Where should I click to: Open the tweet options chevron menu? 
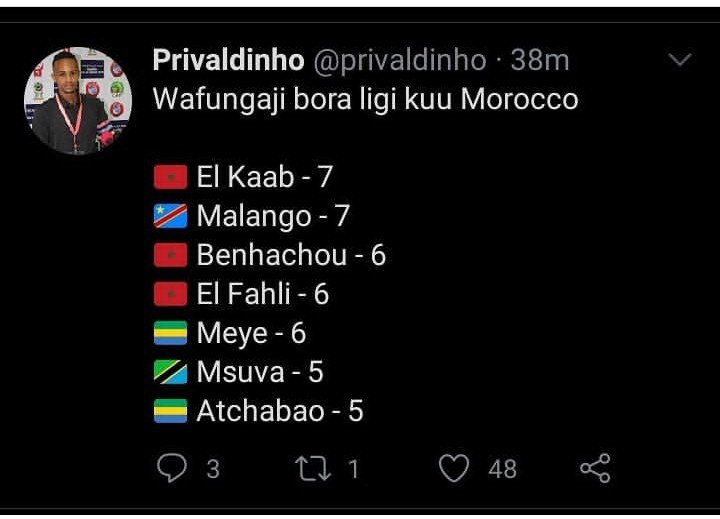[x=679, y=61]
